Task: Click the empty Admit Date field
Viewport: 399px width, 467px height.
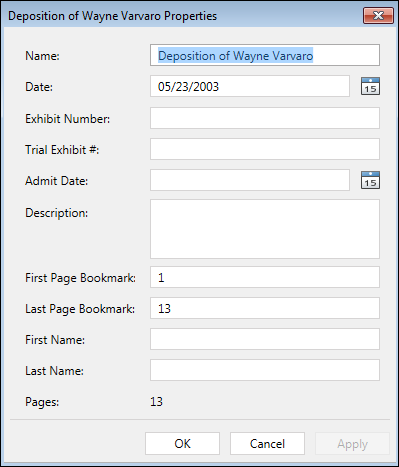Action: coord(250,180)
